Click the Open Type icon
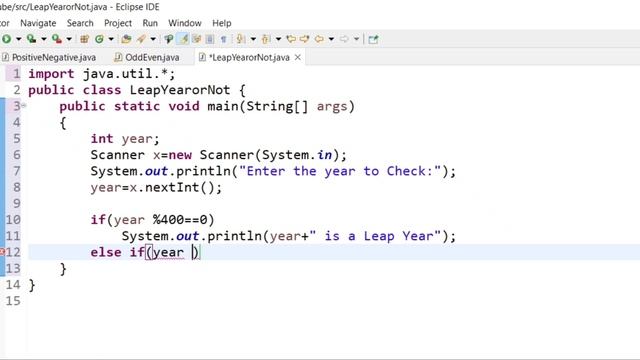Image resolution: width=640 pixels, height=360 pixels. (x=127, y=39)
